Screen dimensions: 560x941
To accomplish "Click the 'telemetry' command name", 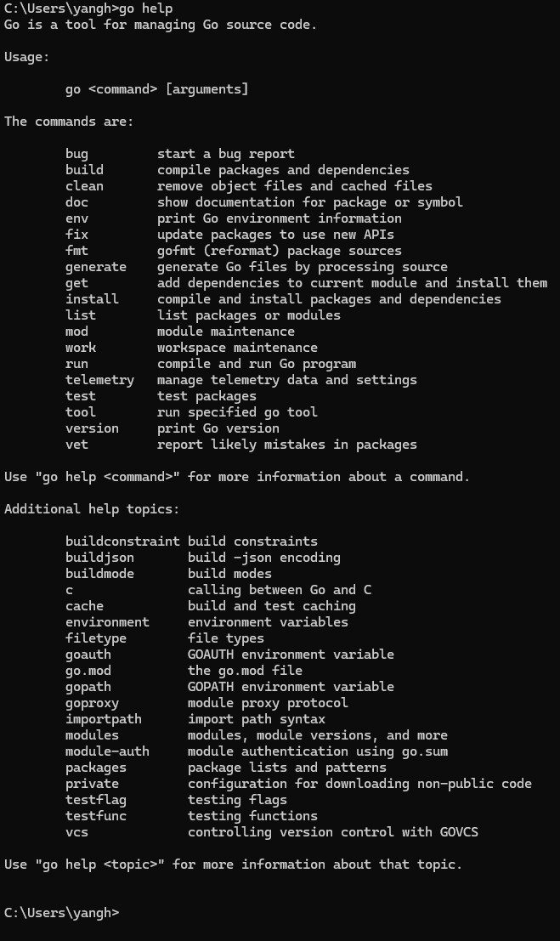I will (x=99, y=380).
